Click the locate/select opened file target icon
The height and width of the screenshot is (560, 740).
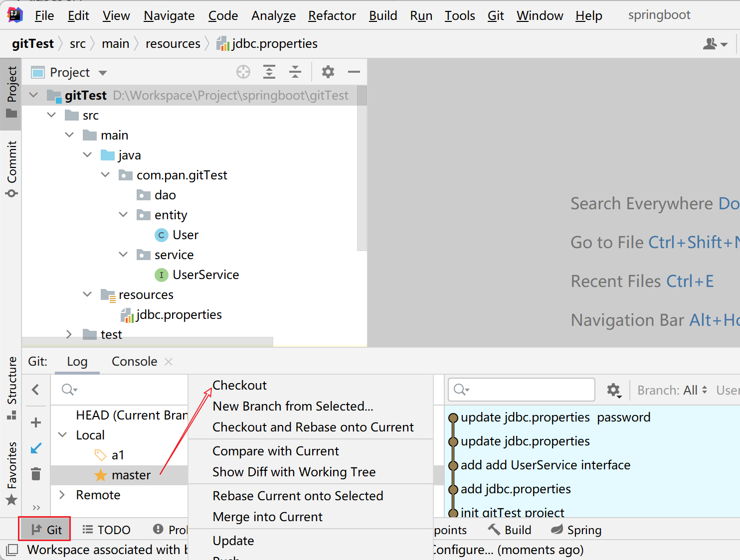(243, 72)
